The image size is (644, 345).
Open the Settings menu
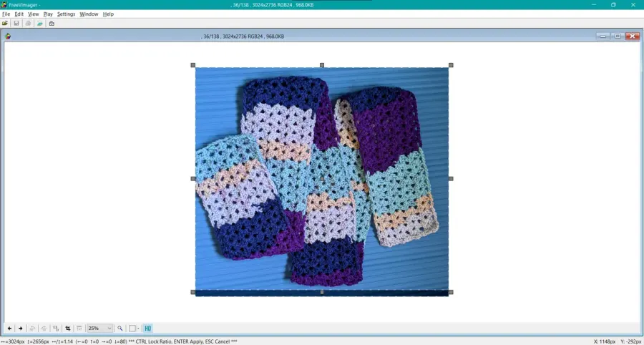66,14
